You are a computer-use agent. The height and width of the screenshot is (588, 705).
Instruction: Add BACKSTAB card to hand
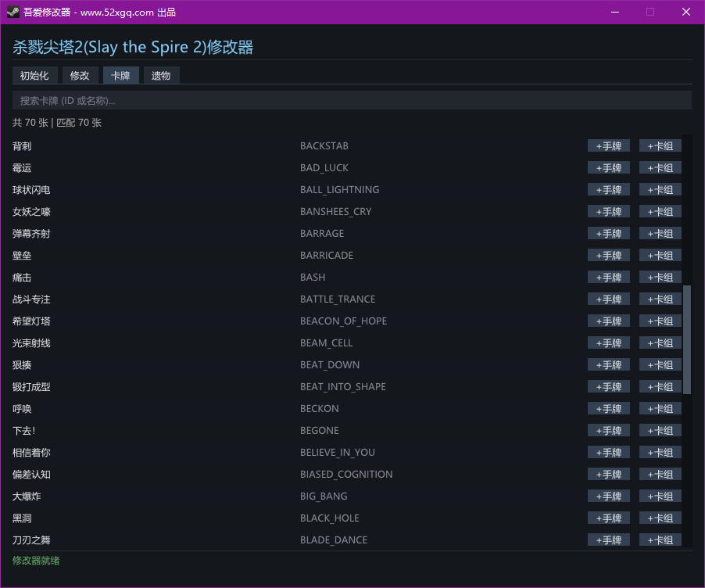coord(608,146)
